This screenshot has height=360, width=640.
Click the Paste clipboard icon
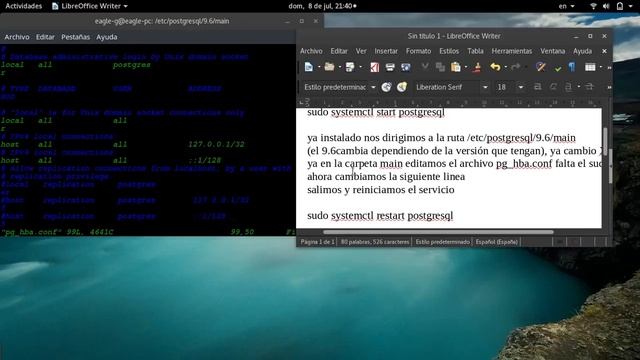click(x=456, y=67)
